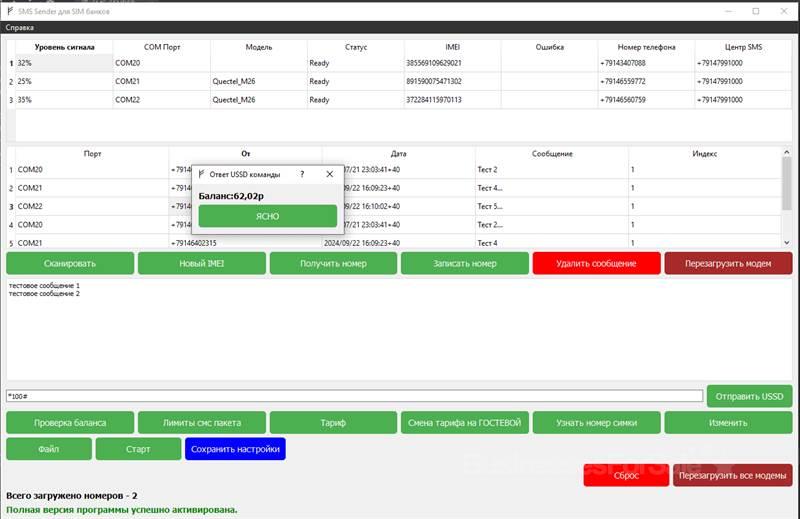800x519 pixels.
Task: Click the Записать номер button
Action: click(464, 263)
